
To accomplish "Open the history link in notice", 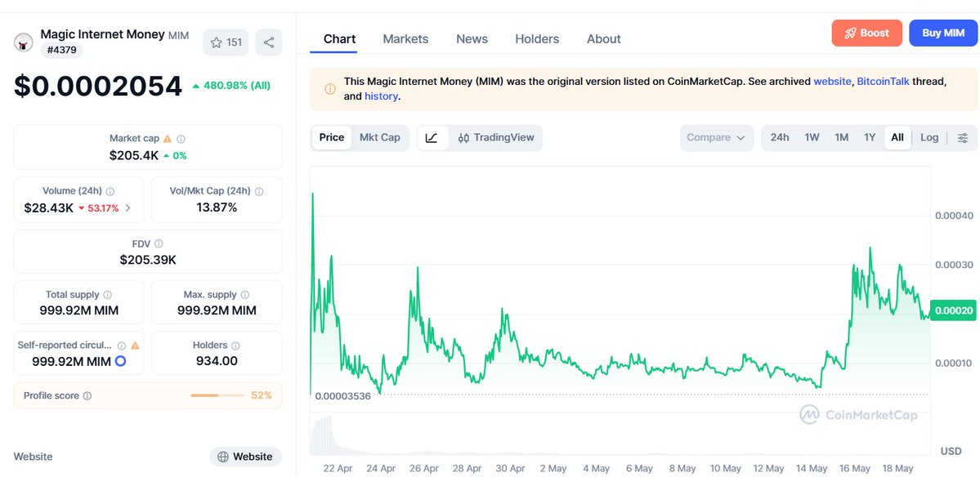I will [381, 96].
